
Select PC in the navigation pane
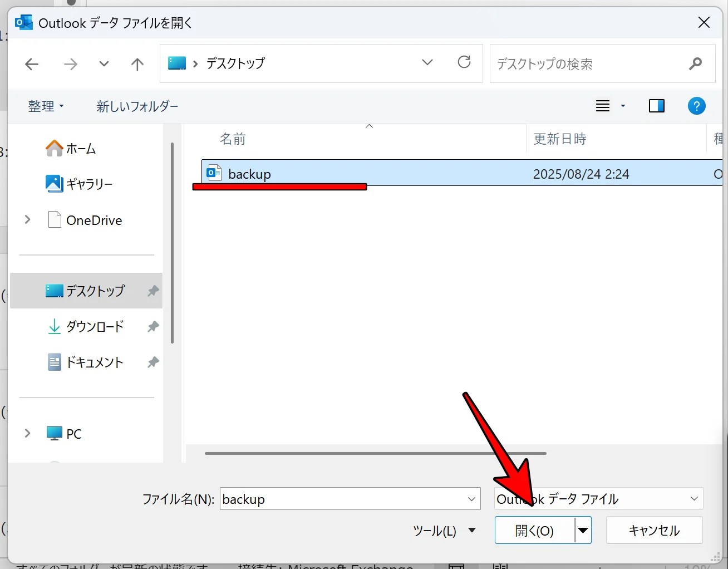click(64, 434)
